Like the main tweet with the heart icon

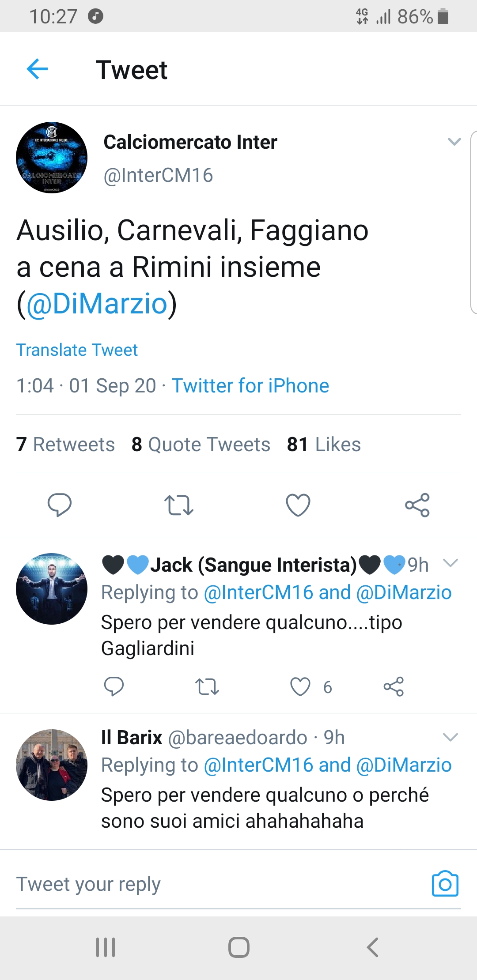(x=298, y=505)
